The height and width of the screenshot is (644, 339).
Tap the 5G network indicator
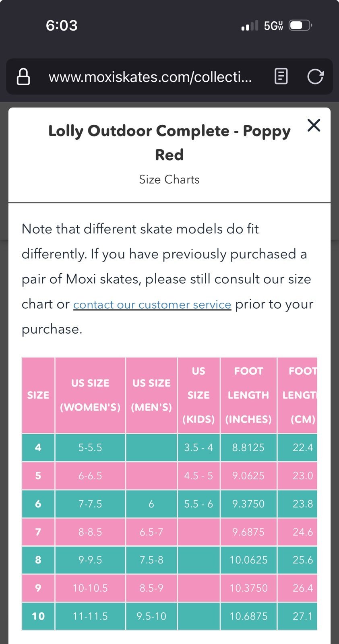273,26
